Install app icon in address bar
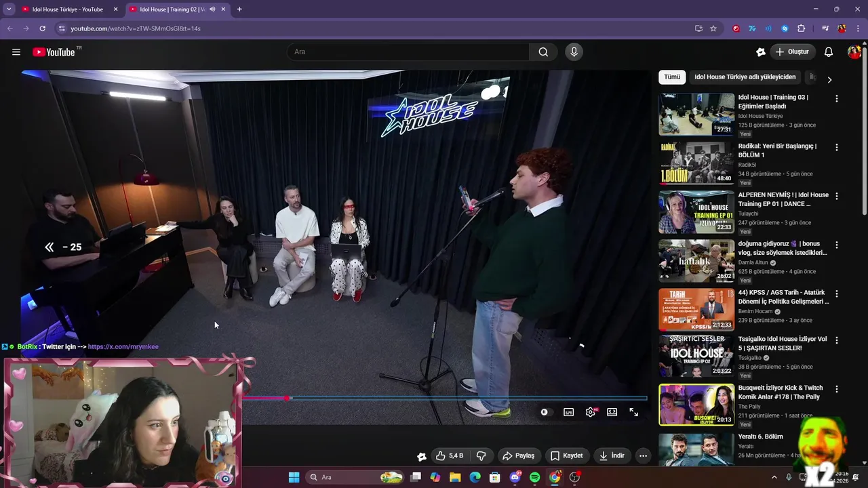This screenshot has height=488, width=868. point(698,28)
